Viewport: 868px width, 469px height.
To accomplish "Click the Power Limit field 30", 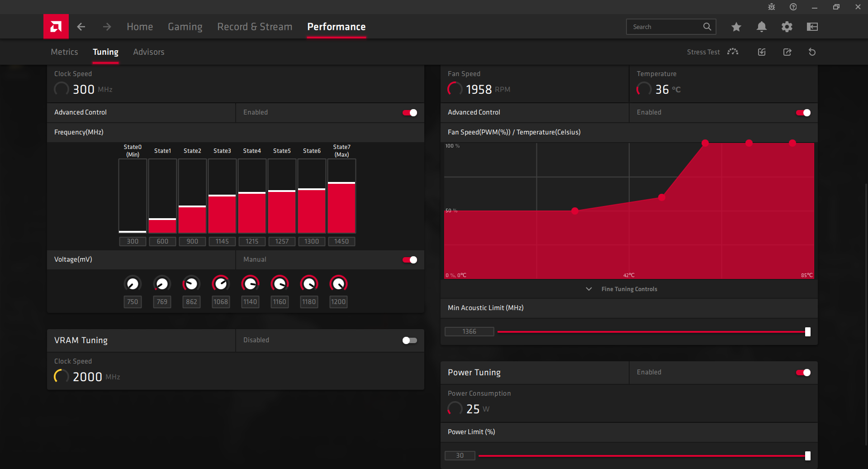I will pos(460,455).
